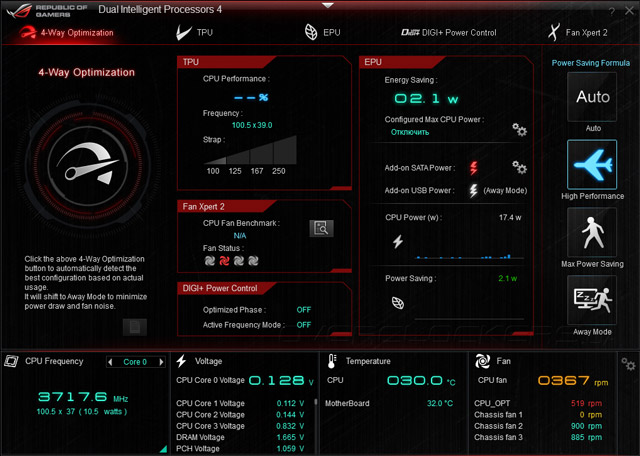Open help question mark icon

pyautogui.click(x=612, y=11)
